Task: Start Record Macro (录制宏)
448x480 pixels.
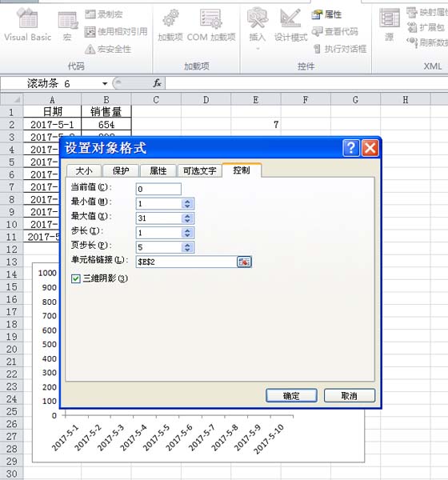Action: (104, 14)
